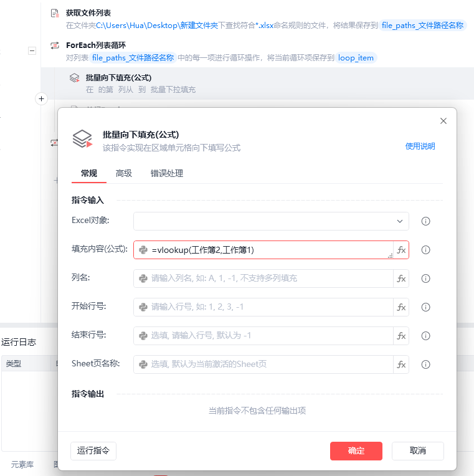This screenshot has height=476, width=474.
Task: Open fx expression editor for 填充内容
Action: tap(401, 250)
